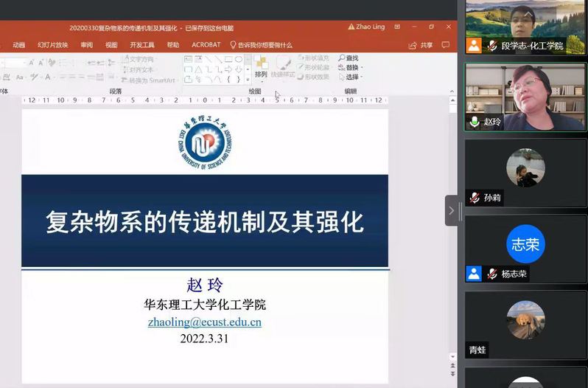The width and height of the screenshot is (588, 388).
Task: Select the Rectangle shape in gallery
Action: pyautogui.click(x=228, y=59)
